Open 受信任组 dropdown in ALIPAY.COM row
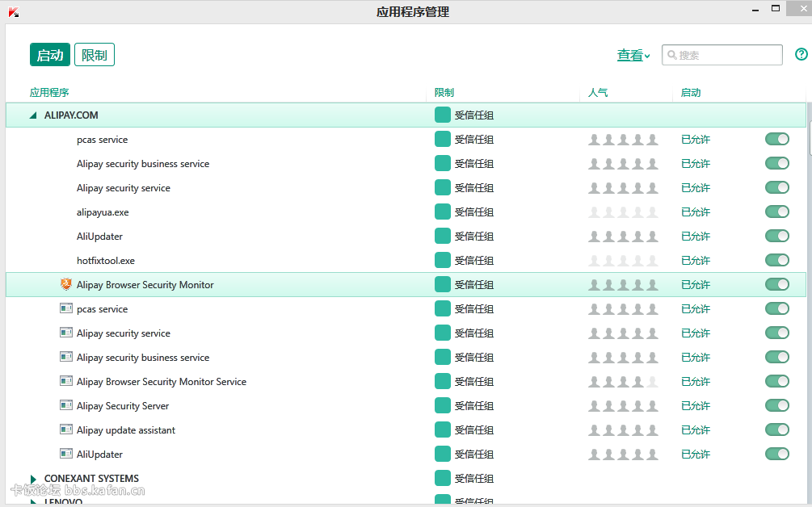The width and height of the screenshot is (812, 507). pyautogui.click(x=473, y=115)
